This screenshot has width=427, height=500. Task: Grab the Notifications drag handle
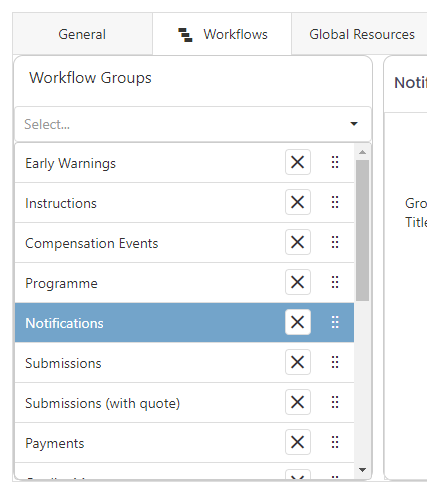pos(335,322)
